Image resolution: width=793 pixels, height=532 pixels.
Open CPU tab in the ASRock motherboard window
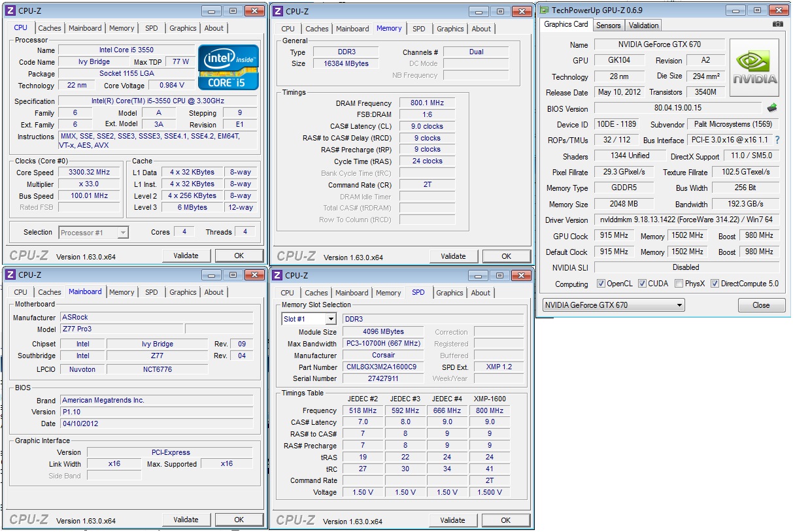click(x=21, y=292)
